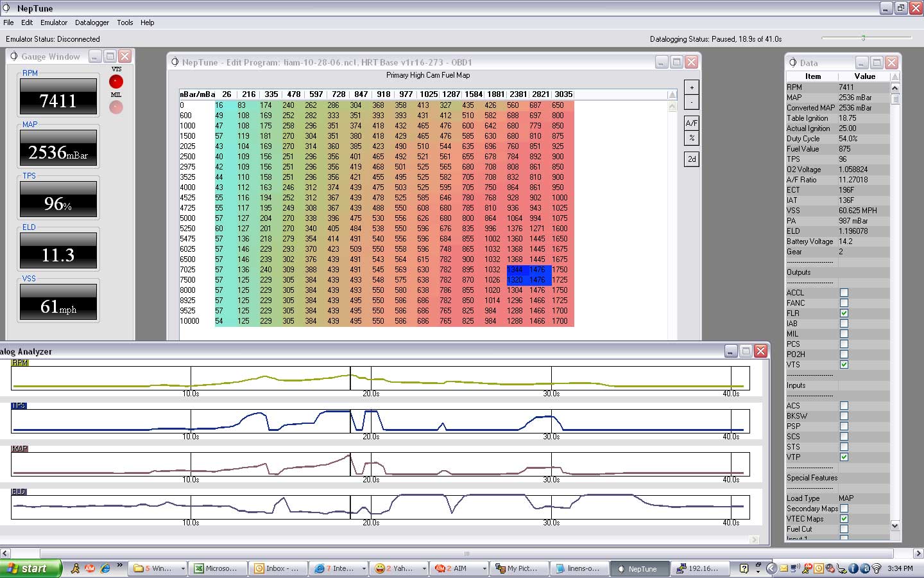The height and width of the screenshot is (578, 924).
Task: Click the Item column header in Data
Action: (x=812, y=76)
